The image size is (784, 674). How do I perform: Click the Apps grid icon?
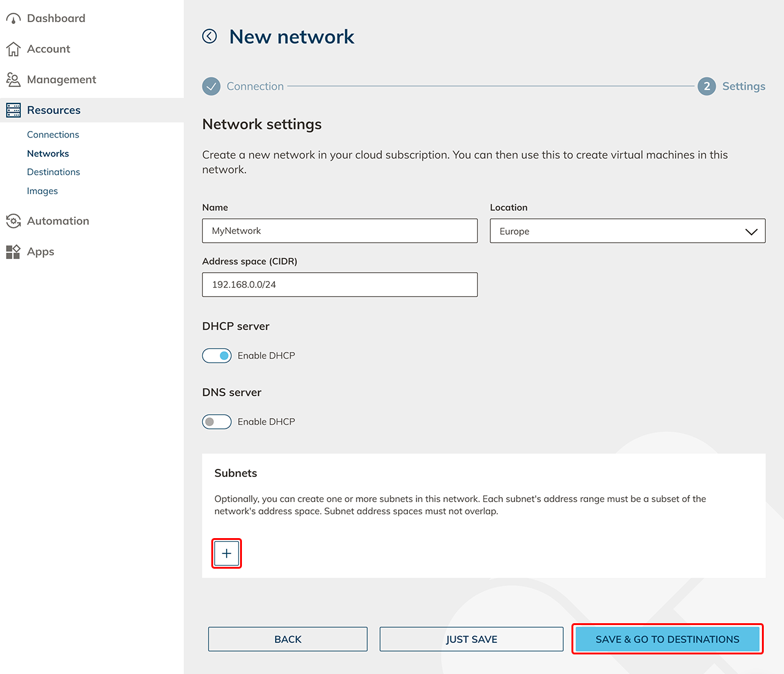click(13, 252)
